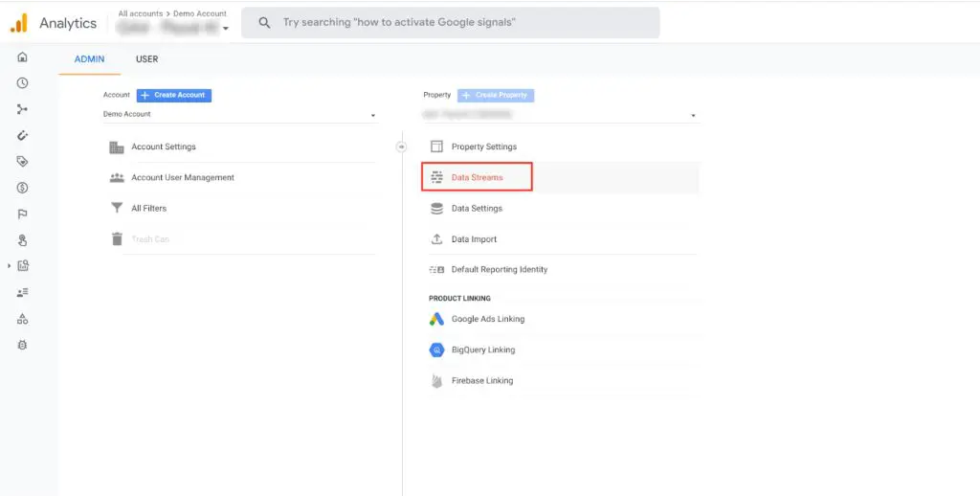Viewport: 980px width, 496px height.
Task: Click the Create Account button
Action: (x=174, y=95)
